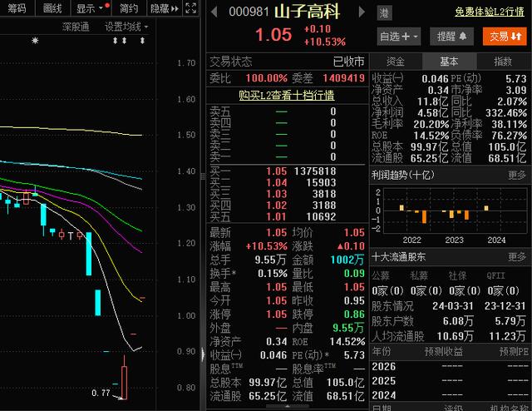This screenshot has width=532, height=411.
Task: Click the 净利润 value 4.58亿
Action: [432, 113]
